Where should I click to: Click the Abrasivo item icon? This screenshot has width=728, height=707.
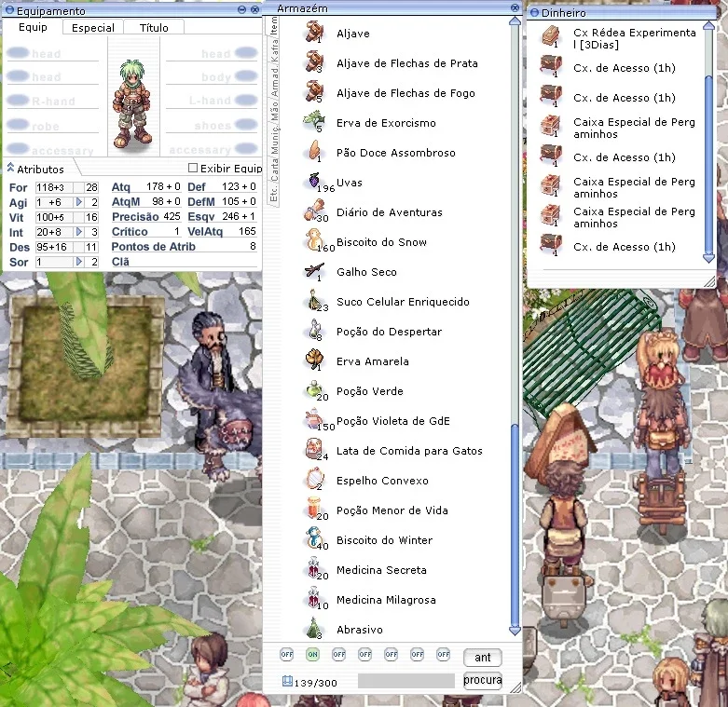pos(314,628)
